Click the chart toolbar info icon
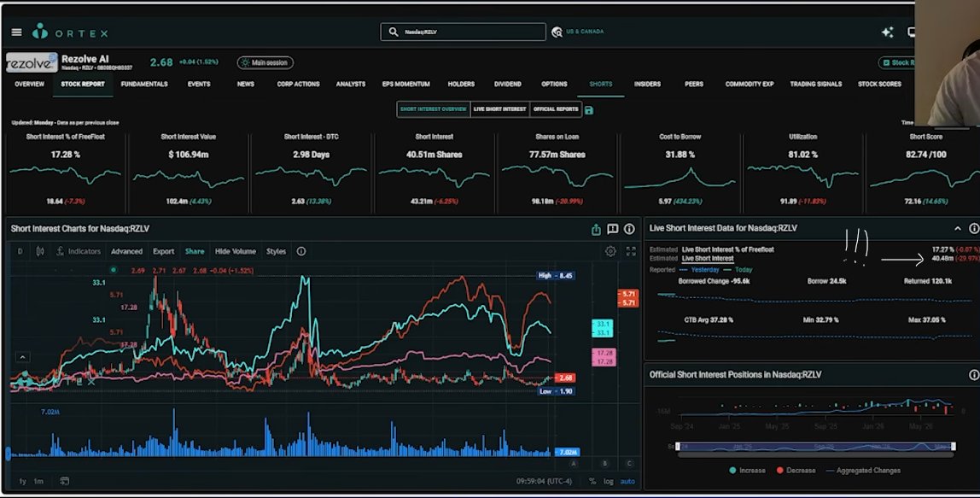This screenshot has width=980, height=498. click(301, 251)
